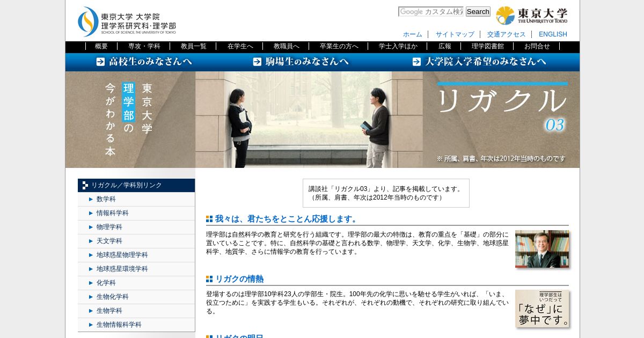The height and width of the screenshot is (338, 644).
Task: Open the 天文学科 department link
Action: [x=109, y=241]
